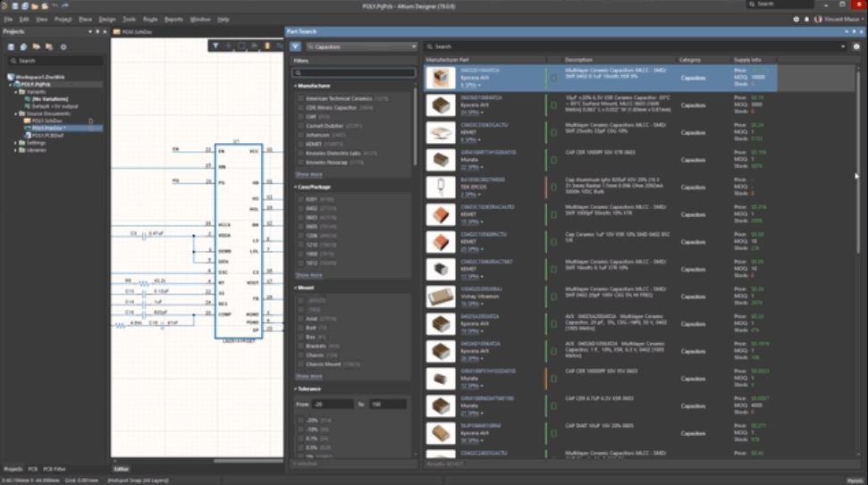The width and height of the screenshot is (868, 485).
Task: Click the undo arrow in quick access bar
Action: (x=54, y=4)
